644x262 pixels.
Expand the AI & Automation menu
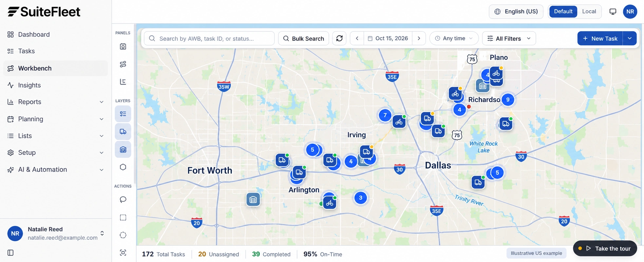pos(56,170)
